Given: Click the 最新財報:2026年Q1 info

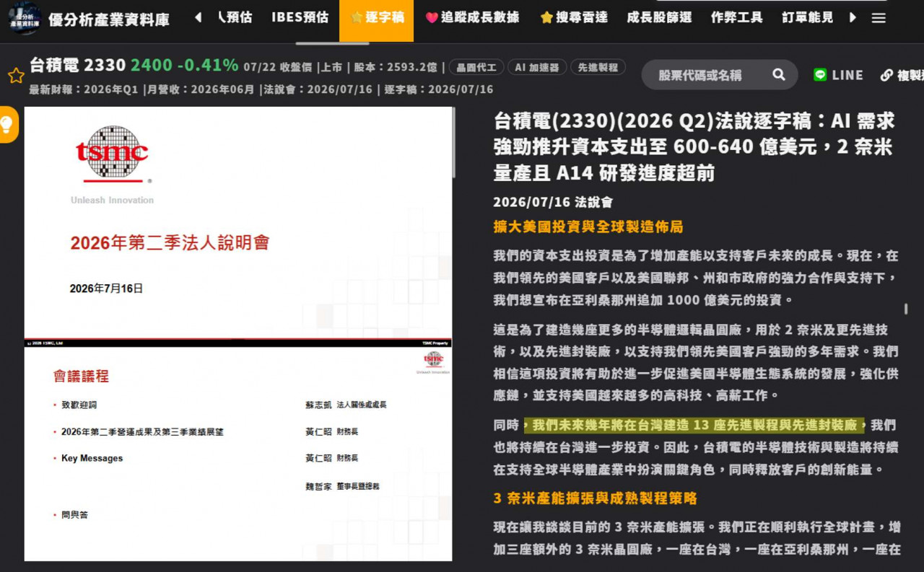Looking at the screenshot, I should point(84,89).
